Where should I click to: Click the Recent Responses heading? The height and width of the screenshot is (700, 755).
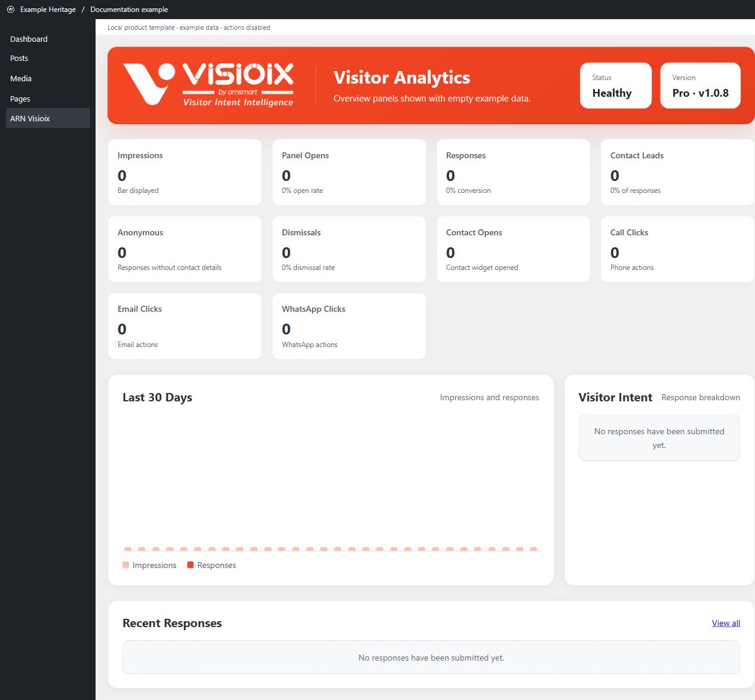click(172, 623)
